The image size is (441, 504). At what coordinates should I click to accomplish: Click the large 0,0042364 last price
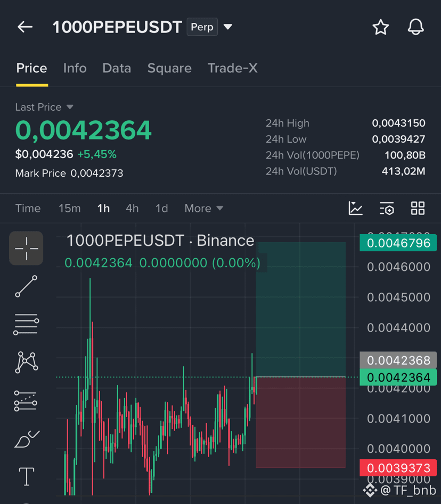point(83,130)
